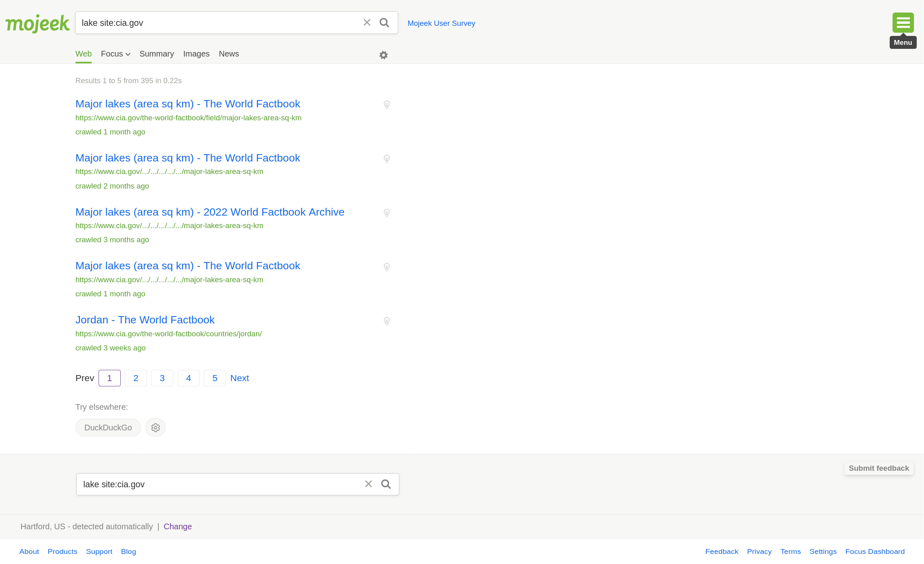
Task: Open Try elsewhere settings gear icon
Action: (x=155, y=428)
